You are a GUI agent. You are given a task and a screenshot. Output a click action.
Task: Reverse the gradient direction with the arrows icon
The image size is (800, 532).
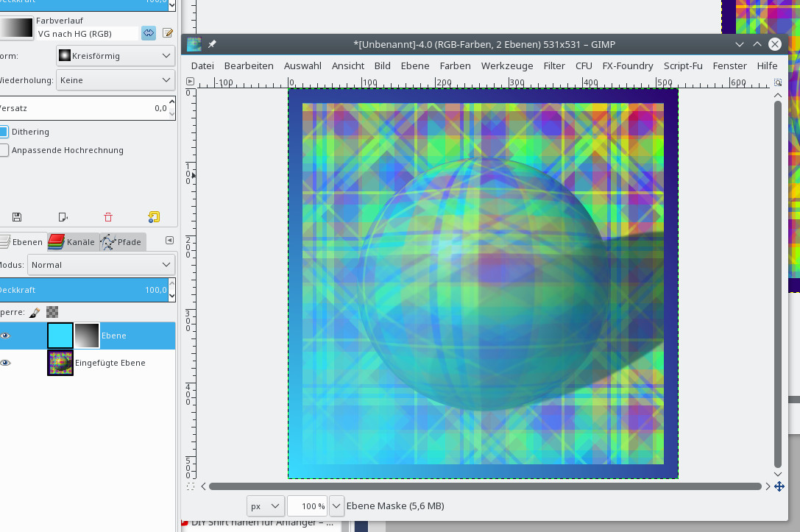click(x=149, y=32)
